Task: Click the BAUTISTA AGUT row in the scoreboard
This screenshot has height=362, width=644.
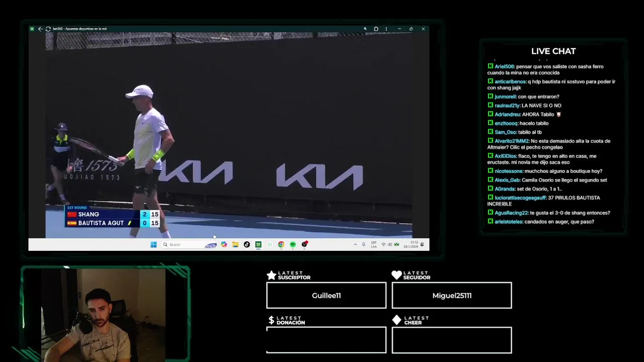Action: [113, 223]
